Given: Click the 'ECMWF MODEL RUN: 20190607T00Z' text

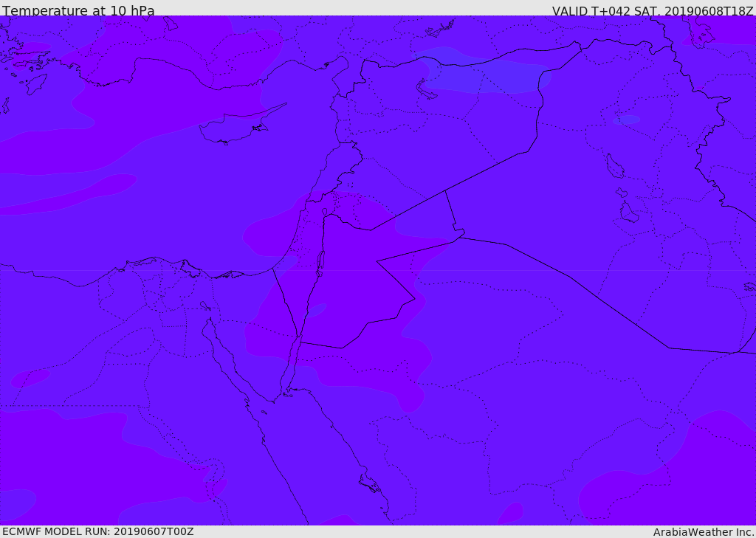Looking at the screenshot, I should pyautogui.click(x=98, y=531).
